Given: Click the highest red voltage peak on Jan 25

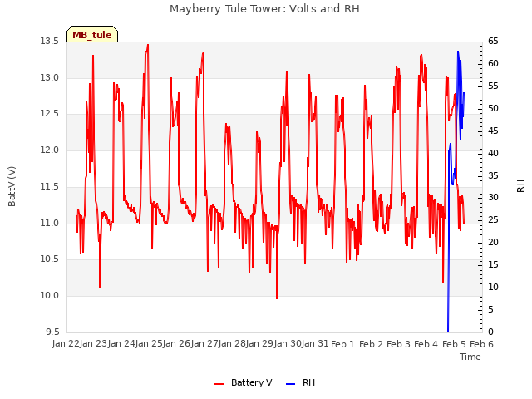Looking at the screenshot, I should click(x=148, y=45).
